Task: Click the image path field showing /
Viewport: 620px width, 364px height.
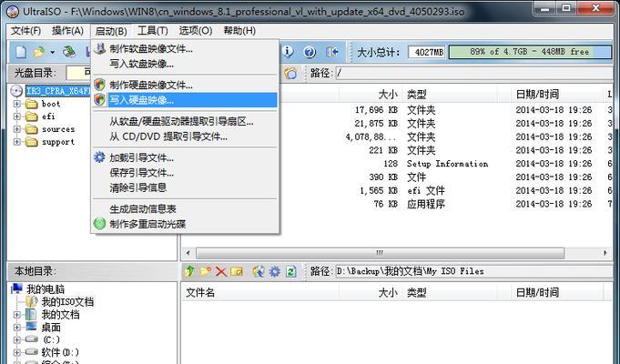Action: pyautogui.click(x=476, y=73)
